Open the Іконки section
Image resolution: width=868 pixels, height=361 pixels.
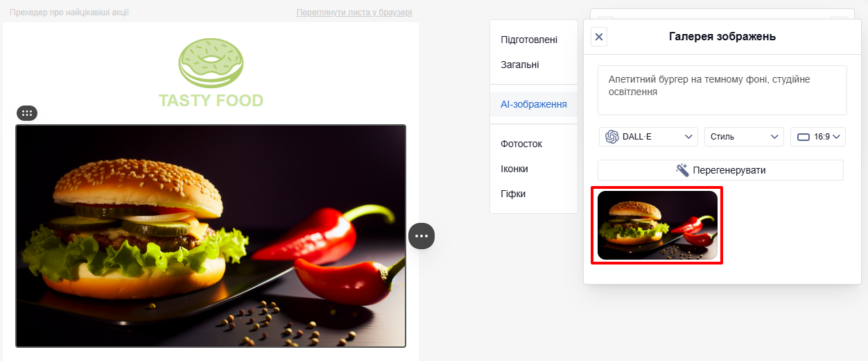(514, 169)
